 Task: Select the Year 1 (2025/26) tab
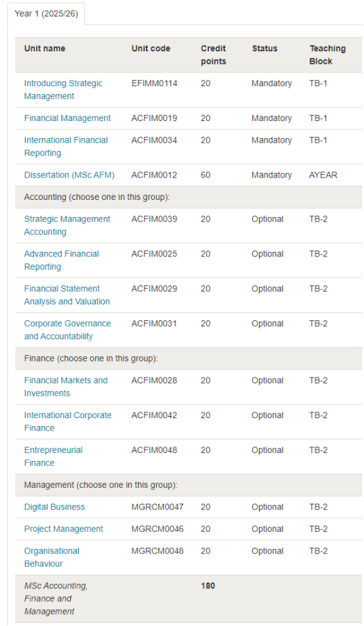click(46, 14)
